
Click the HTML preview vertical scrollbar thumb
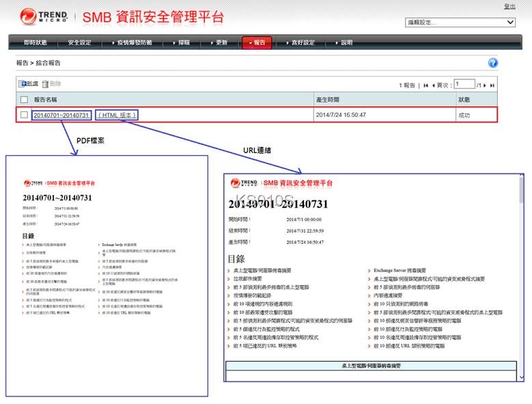521,191
